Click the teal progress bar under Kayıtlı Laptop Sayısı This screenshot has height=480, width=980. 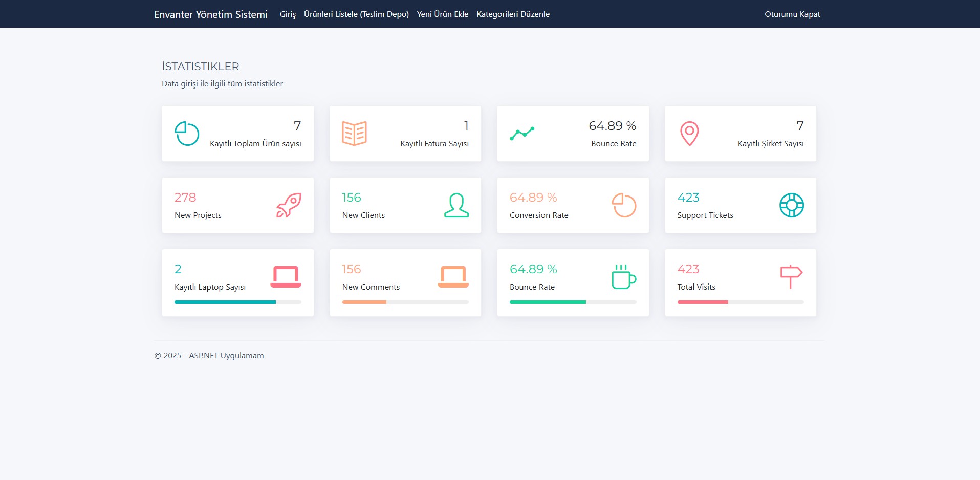tap(224, 302)
